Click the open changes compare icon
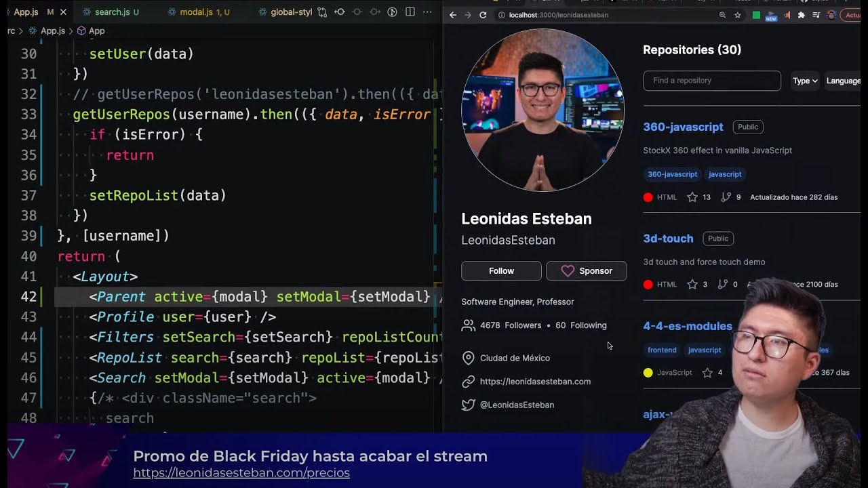Screen dimensions: 868x488 point(322,12)
